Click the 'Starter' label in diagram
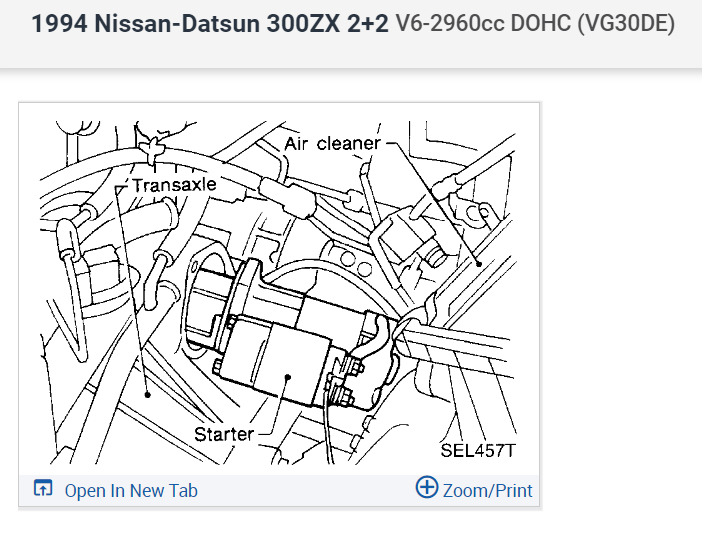Image resolution: width=702 pixels, height=542 pixels. (224, 434)
